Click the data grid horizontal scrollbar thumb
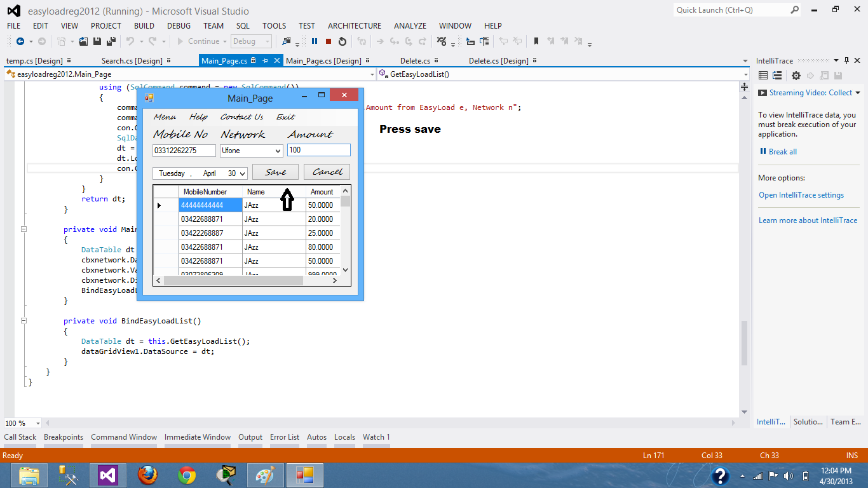This screenshot has width=868, height=488. [x=233, y=280]
